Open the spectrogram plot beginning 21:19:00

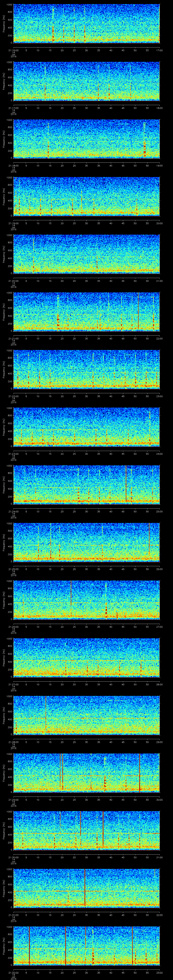(86, 196)
